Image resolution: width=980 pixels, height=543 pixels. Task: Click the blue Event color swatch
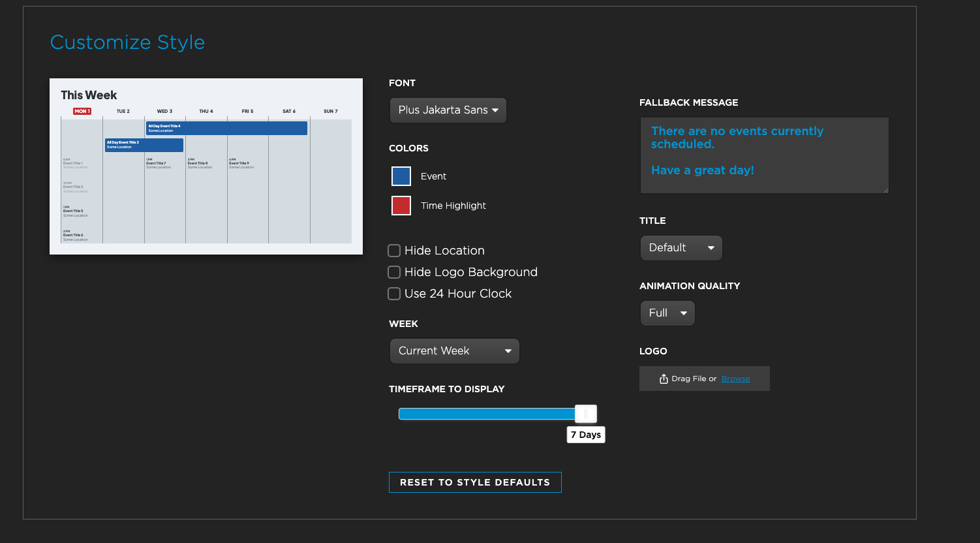(401, 176)
